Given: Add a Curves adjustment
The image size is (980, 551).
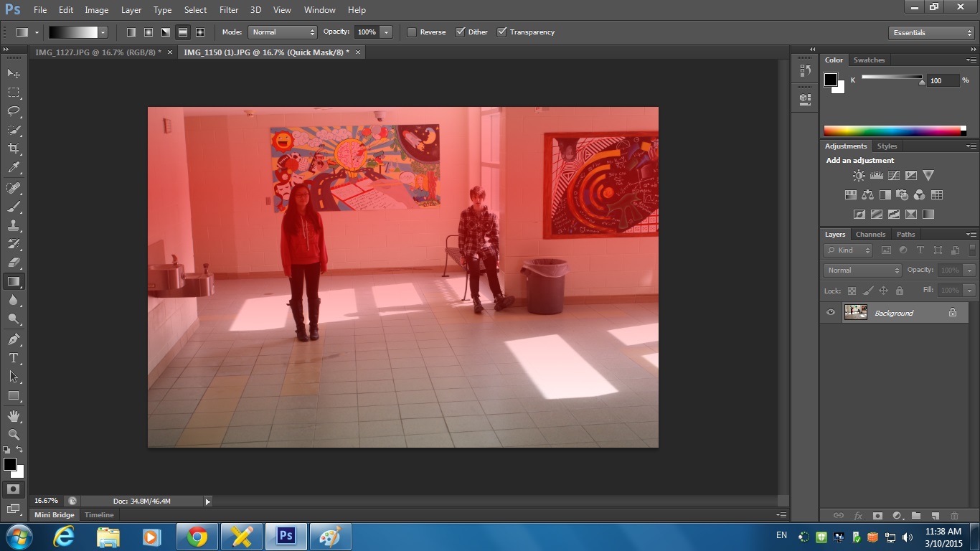Looking at the screenshot, I should (893, 175).
